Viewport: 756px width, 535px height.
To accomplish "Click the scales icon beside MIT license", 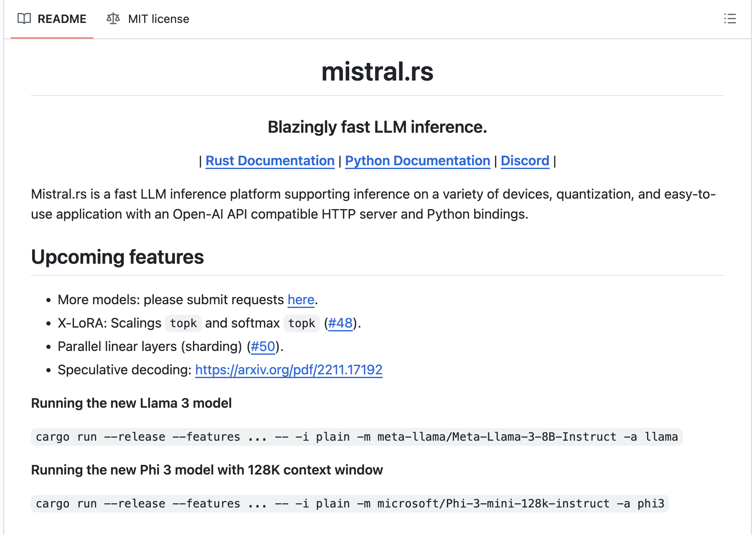I will pos(113,18).
